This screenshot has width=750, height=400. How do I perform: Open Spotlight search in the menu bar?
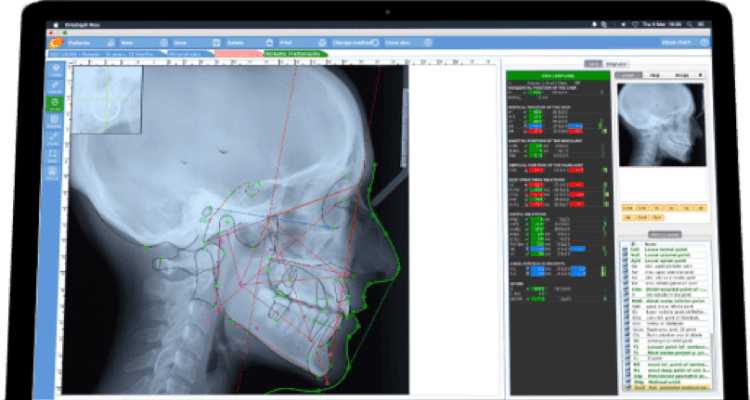690,24
